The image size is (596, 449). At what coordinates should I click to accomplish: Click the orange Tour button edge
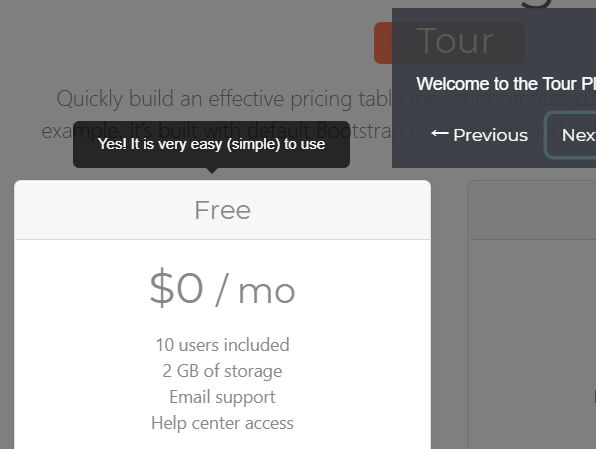[x=383, y=43]
